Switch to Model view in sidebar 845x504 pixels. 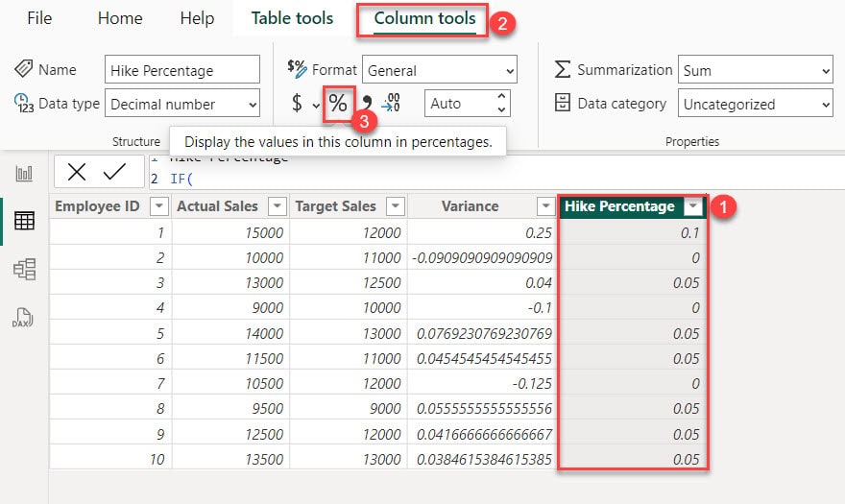24,269
